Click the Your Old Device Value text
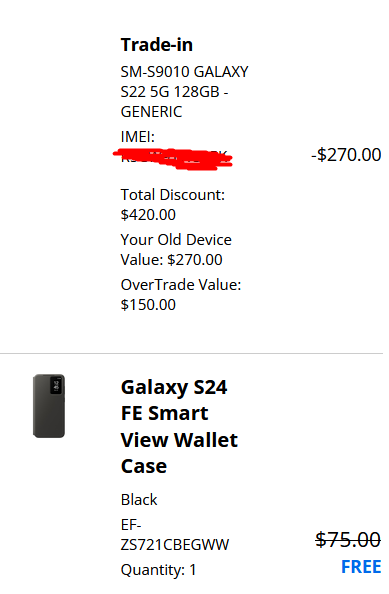The width and height of the screenshot is (389, 594). point(176,250)
